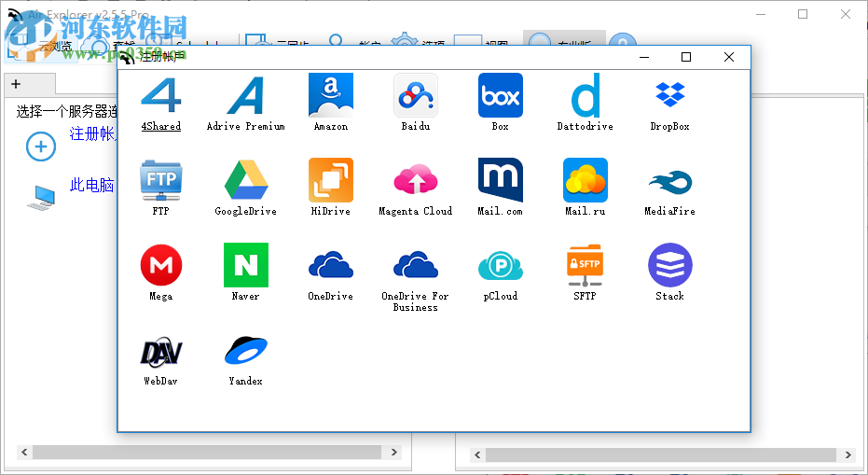Select the WebDav icon

click(x=160, y=352)
